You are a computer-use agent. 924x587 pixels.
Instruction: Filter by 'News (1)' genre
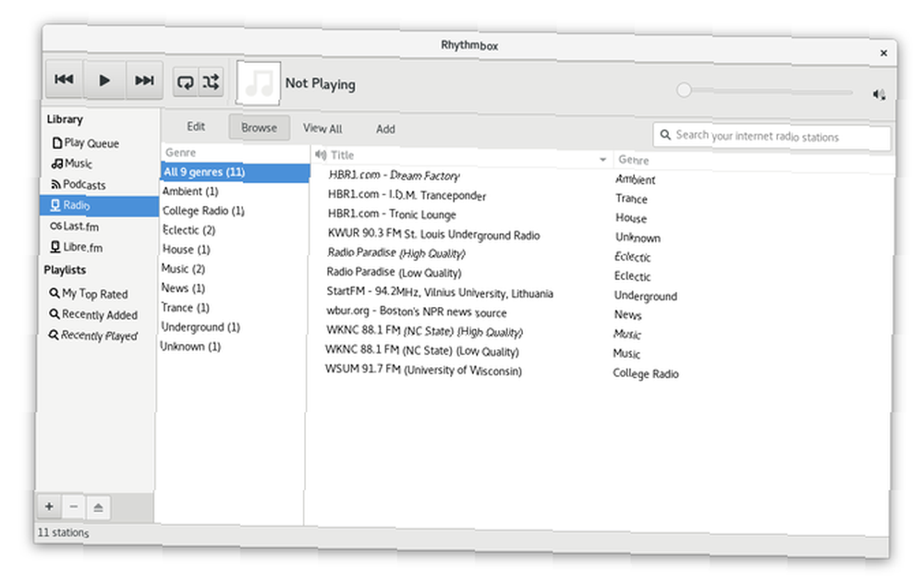183,288
